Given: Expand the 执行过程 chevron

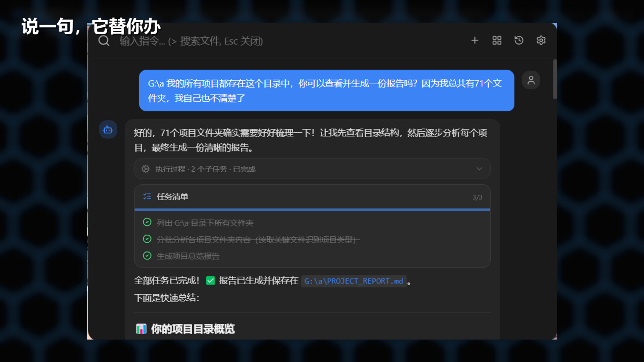Looking at the screenshot, I should [479, 169].
